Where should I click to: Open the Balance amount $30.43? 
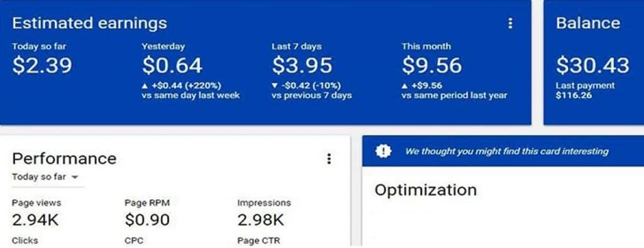point(592,65)
